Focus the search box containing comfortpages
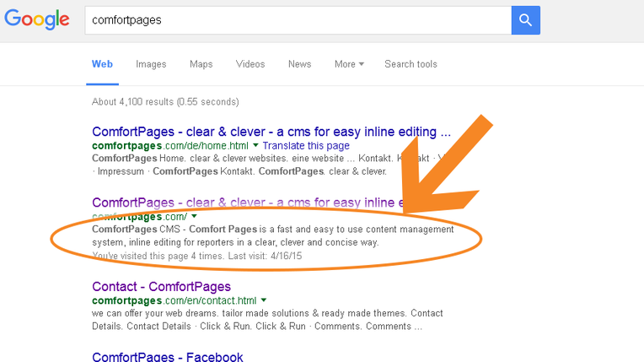 coord(295,19)
